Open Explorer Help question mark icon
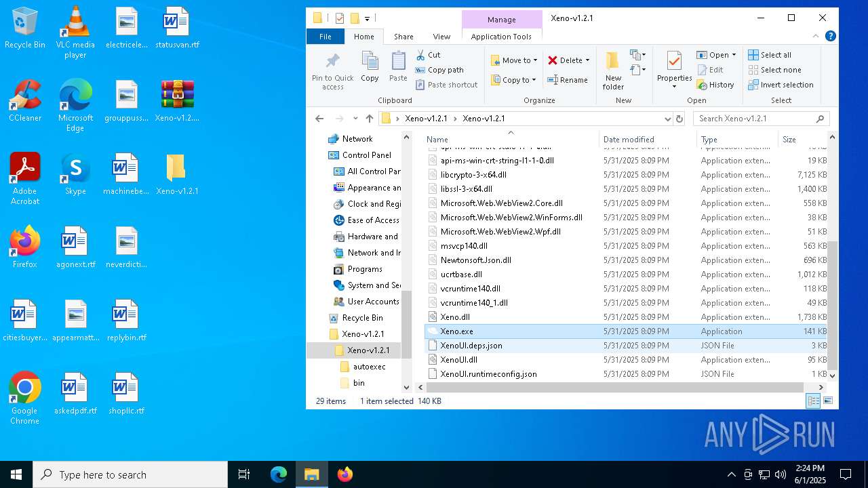This screenshot has height=488, width=868. pos(830,36)
